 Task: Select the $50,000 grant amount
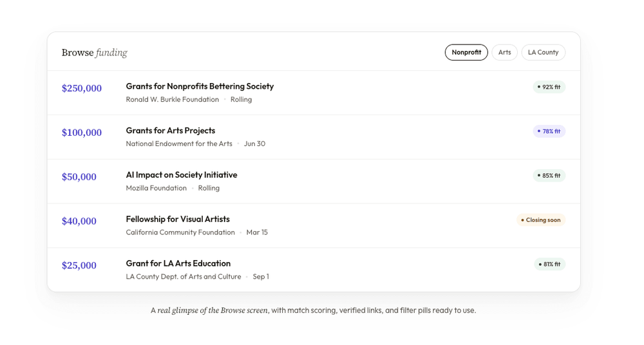tap(79, 177)
